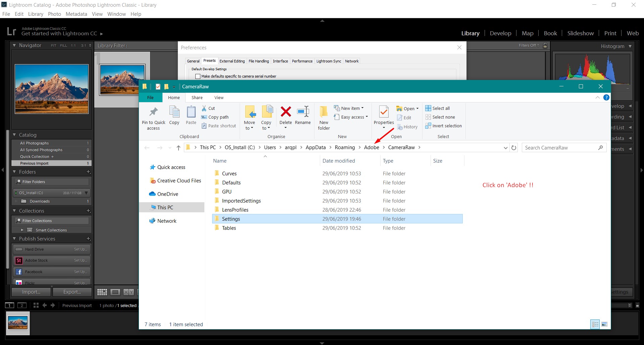This screenshot has width=644, height=345.
Task: Click filter lock icon in Lightroom
Action: tap(545, 45)
